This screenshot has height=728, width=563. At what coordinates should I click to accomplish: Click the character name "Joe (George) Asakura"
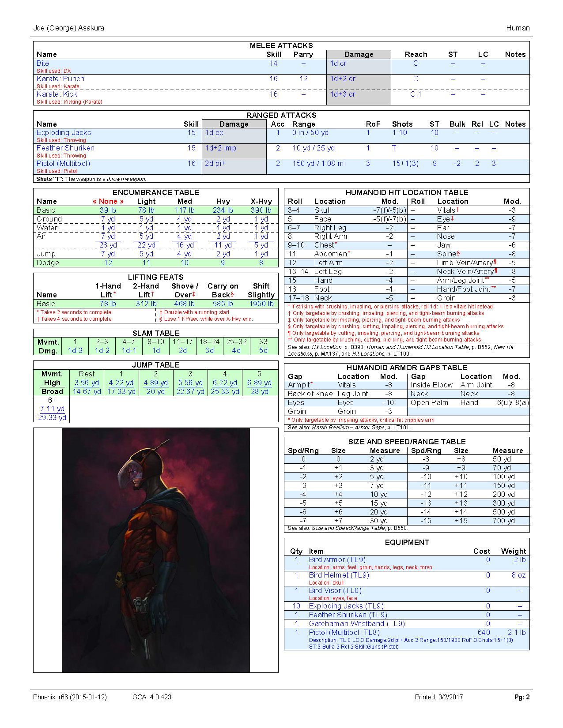point(69,28)
